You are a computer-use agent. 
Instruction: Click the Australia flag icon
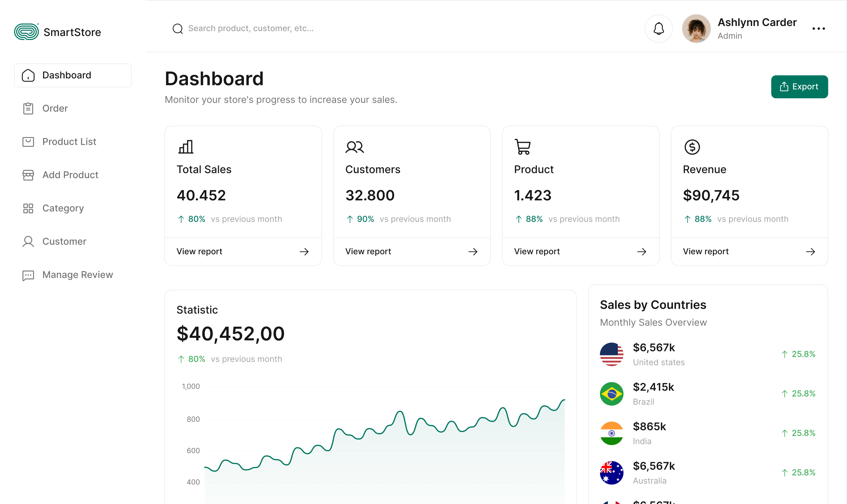(x=611, y=473)
